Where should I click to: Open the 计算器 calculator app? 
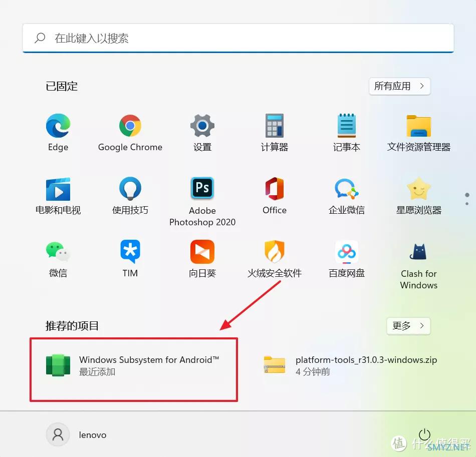click(275, 132)
